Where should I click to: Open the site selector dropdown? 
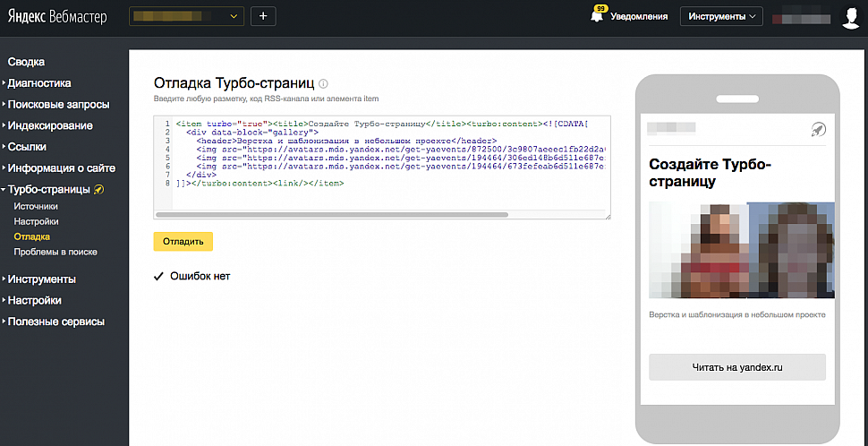point(186,16)
